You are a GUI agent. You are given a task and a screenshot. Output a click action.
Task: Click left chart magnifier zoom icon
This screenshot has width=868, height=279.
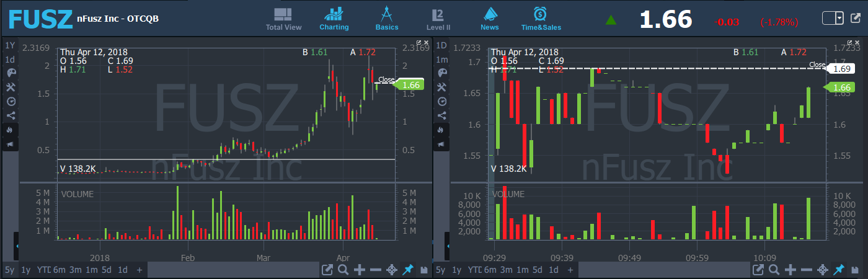pyautogui.click(x=343, y=270)
